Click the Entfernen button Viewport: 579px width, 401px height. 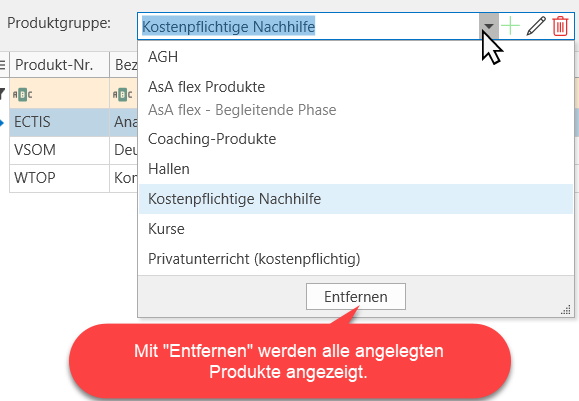(356, 297)
